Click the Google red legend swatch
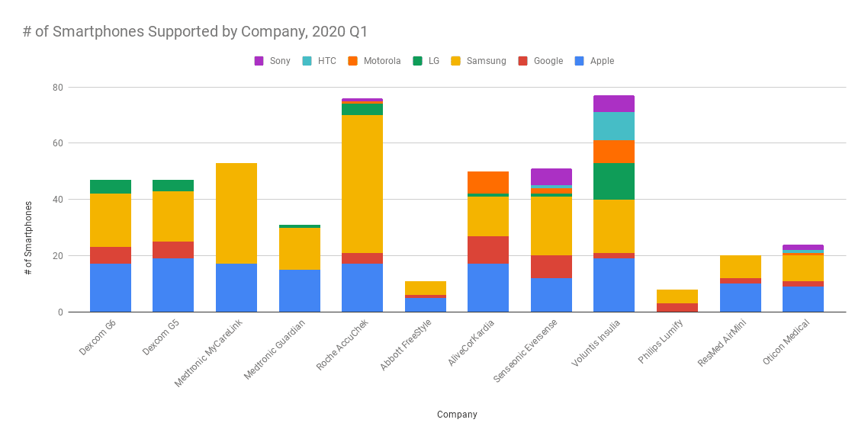Image resolution: width=868 pixels, height=442 pixels. coord(523,61)
